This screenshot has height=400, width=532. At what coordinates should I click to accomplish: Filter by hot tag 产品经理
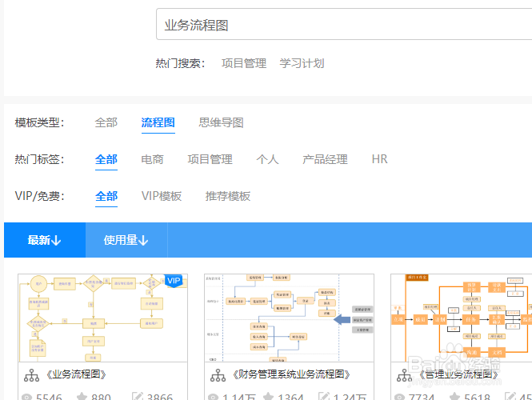tap(325, 159)
